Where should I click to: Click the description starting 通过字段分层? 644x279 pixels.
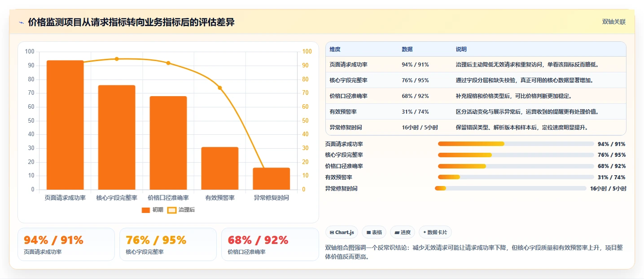point(524,80)
